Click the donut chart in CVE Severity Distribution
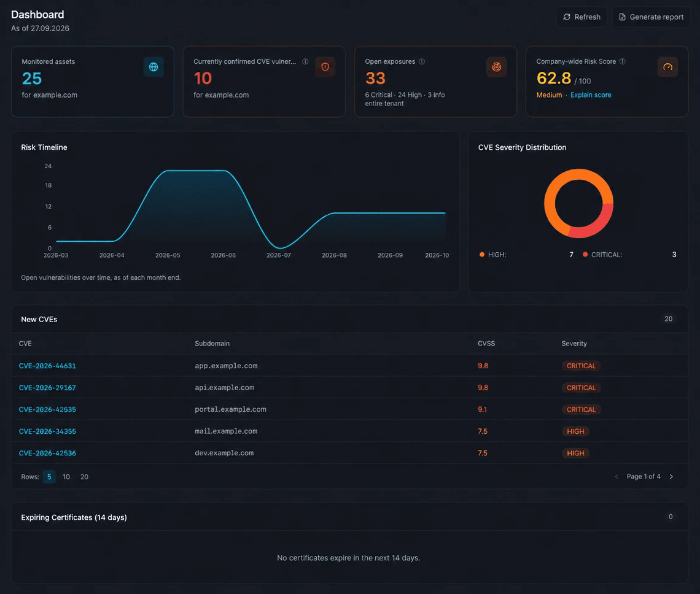The width and height of the screenshot is (700, 594). click(x=578, y=204)
